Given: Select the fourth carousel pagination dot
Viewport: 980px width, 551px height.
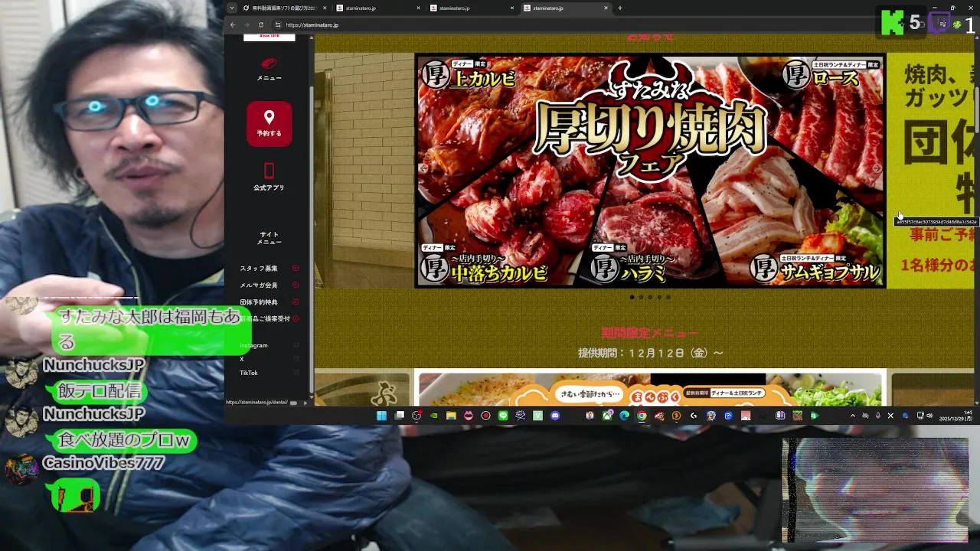Looking at the screenshot, I should point(659,297).
